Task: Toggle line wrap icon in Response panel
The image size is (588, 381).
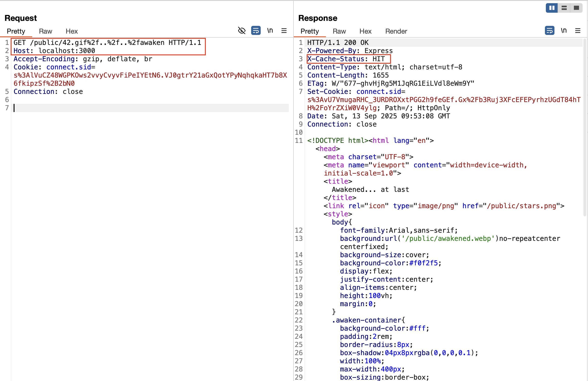Action: point(549,31)
